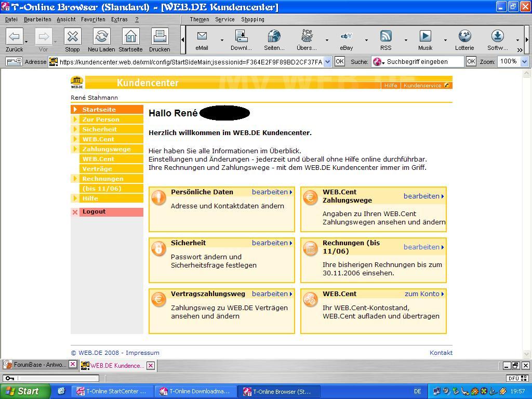Image resolution: width=532 pixels, height=399 pixels.
Task: Click the Vertragszahlungsweg euro icon
Action: coord(158,299)
